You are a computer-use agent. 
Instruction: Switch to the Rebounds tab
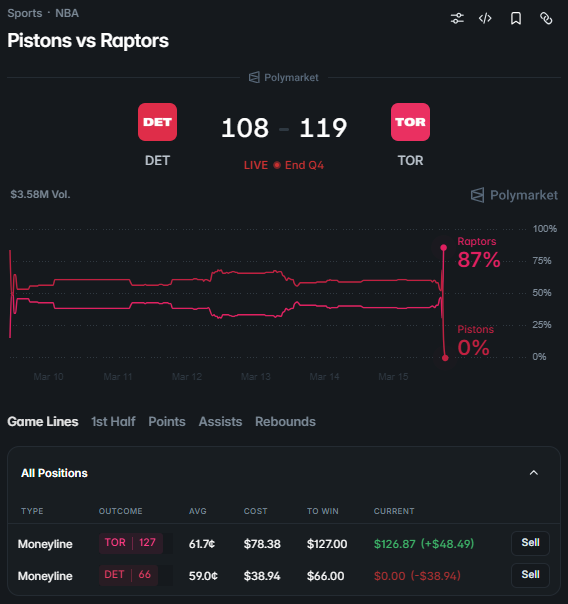pos(285,421)
